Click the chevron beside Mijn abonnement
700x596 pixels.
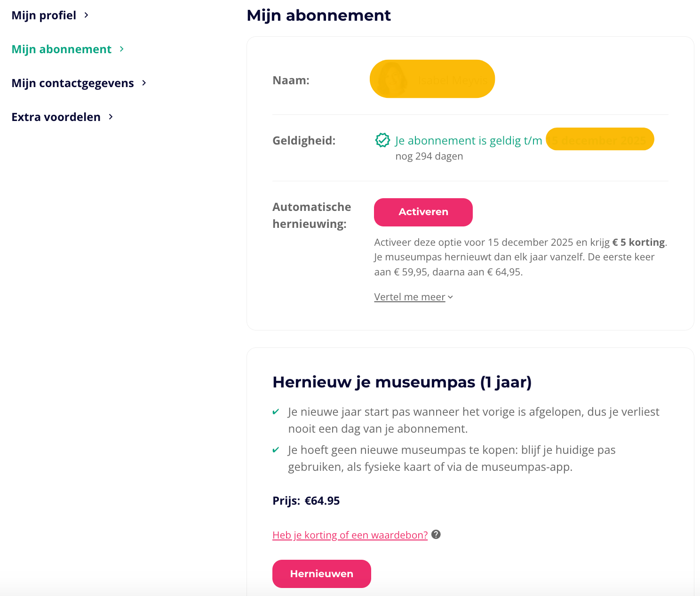[x=122, y=49]
